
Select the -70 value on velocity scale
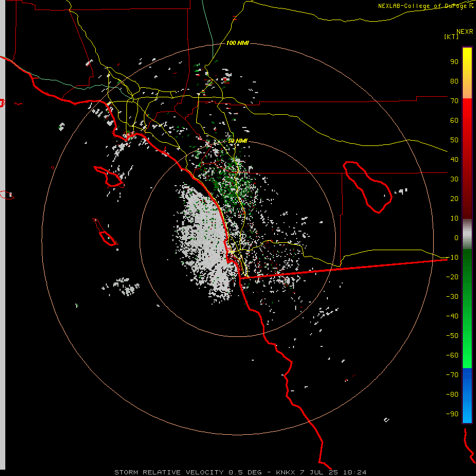click(452, 374)
